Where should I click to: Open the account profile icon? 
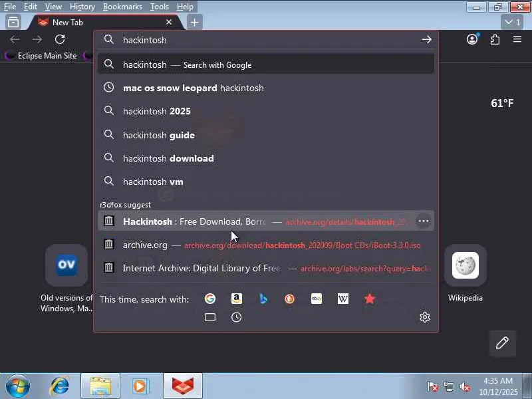472,39
